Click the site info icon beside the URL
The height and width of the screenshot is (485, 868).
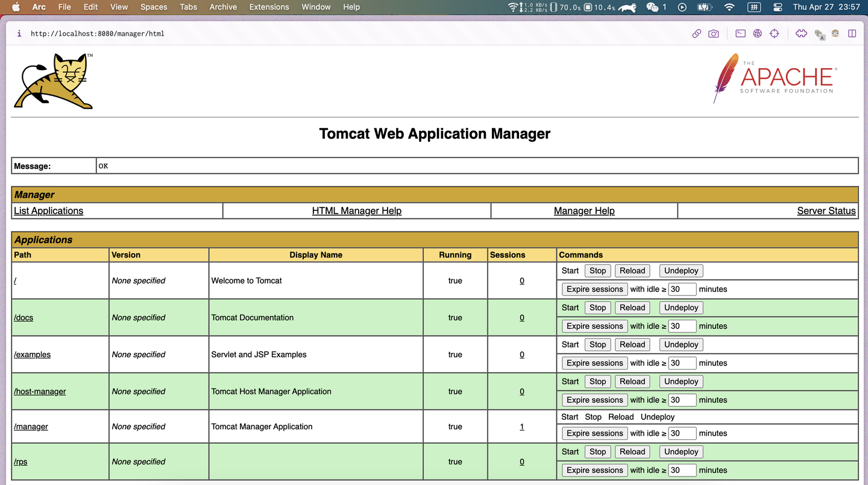tap(19, 34)
